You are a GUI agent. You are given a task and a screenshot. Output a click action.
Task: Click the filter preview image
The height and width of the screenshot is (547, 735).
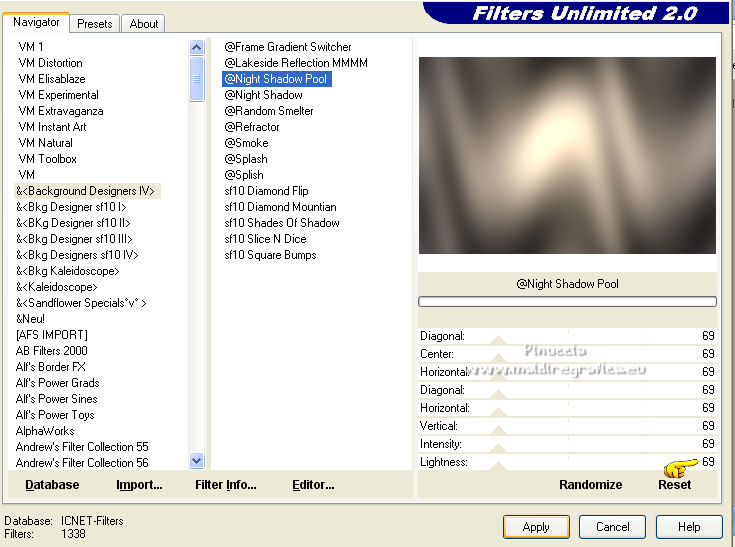pyautogui.click(x=567, y=155)
